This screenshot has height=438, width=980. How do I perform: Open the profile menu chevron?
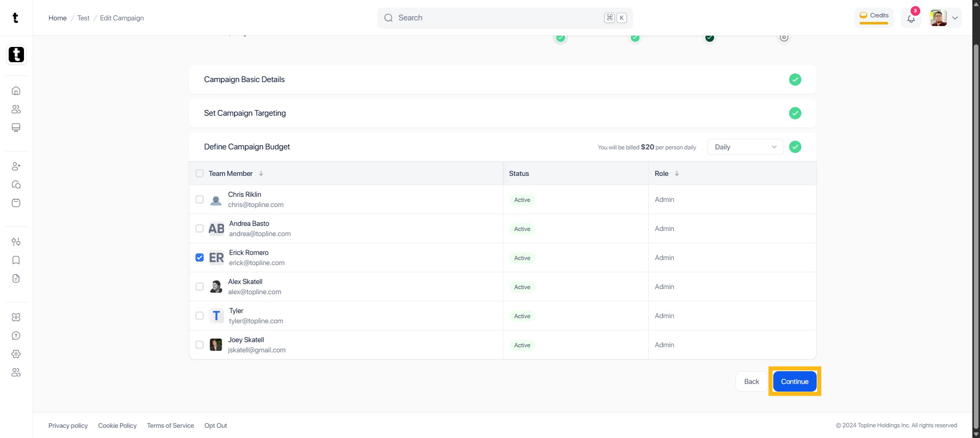[955, 18]
